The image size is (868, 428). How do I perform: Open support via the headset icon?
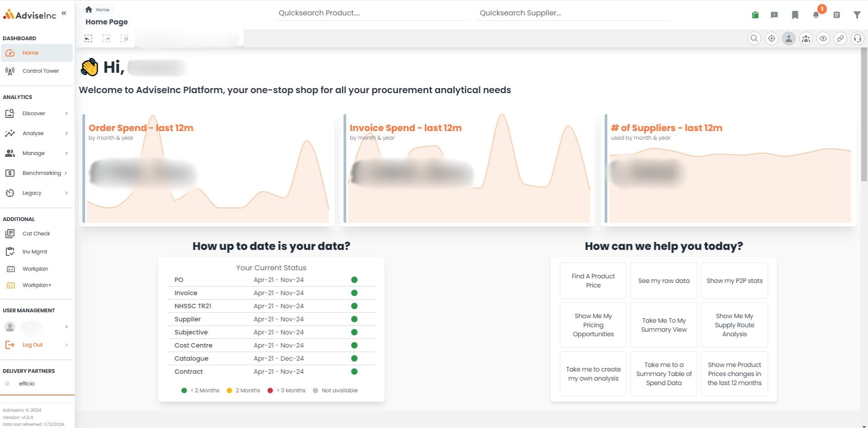(858, 39)
